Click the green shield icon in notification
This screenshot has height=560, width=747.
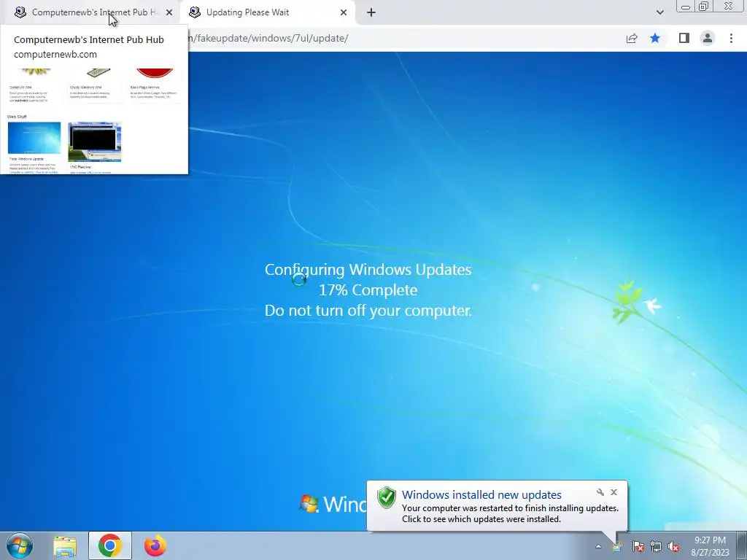[x=387, y=497]
